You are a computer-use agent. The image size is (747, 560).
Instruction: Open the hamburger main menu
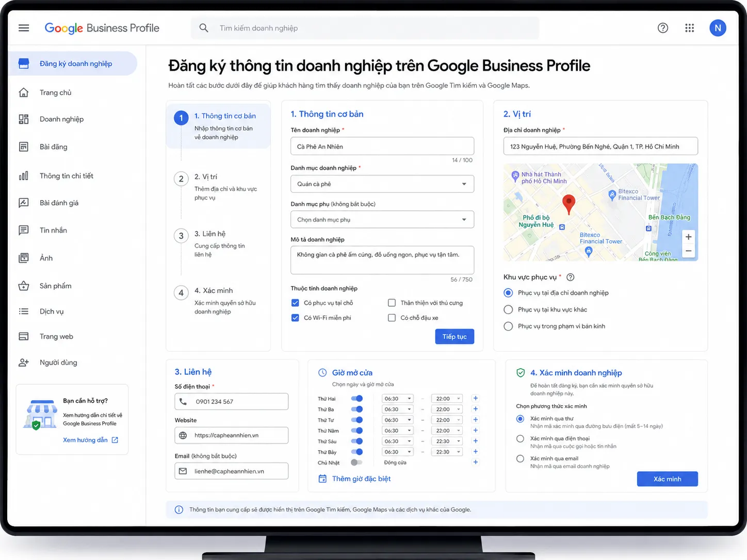tap(24, 28)
